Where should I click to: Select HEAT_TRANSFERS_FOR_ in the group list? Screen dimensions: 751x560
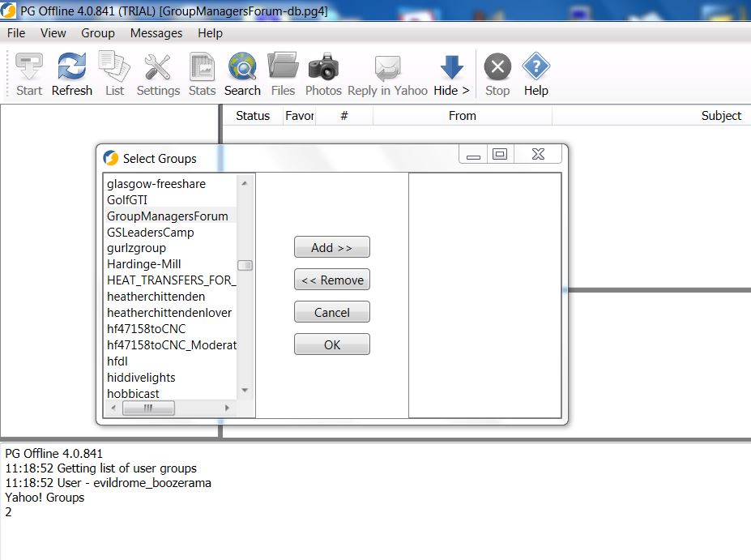point(170,280)
